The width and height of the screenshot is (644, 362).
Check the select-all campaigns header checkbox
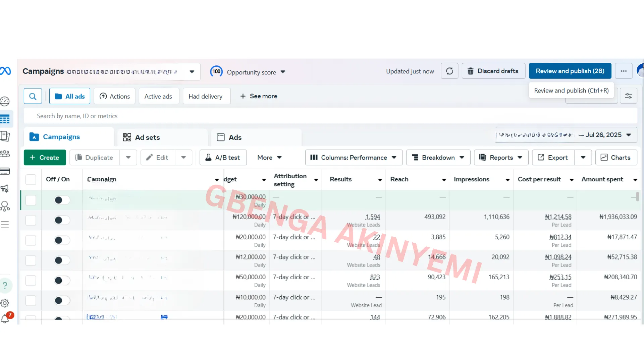(x=31, y=180)
